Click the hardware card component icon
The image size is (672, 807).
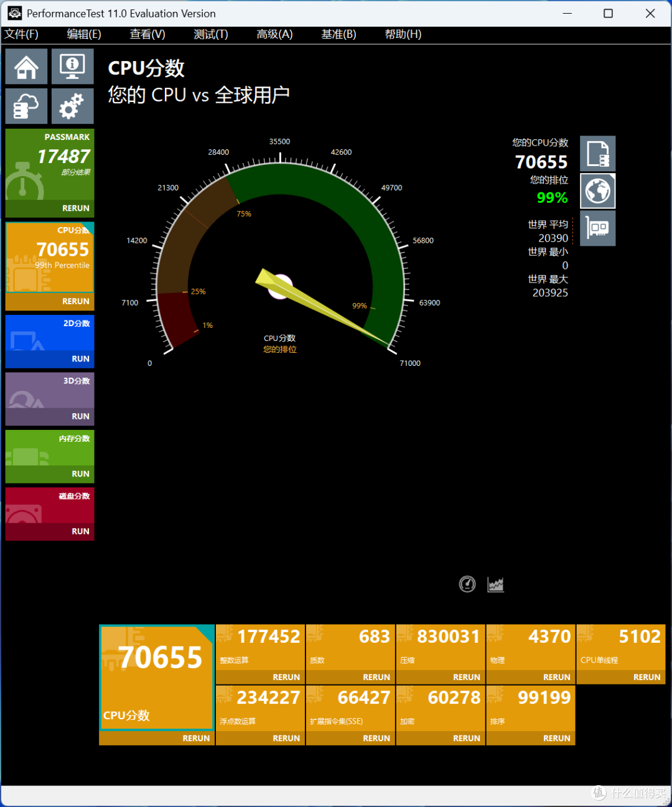click(598, 228)
